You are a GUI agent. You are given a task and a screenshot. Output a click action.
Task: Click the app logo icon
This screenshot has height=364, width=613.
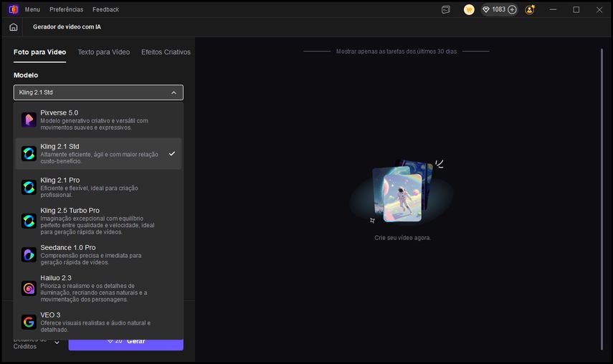[12, 9]
